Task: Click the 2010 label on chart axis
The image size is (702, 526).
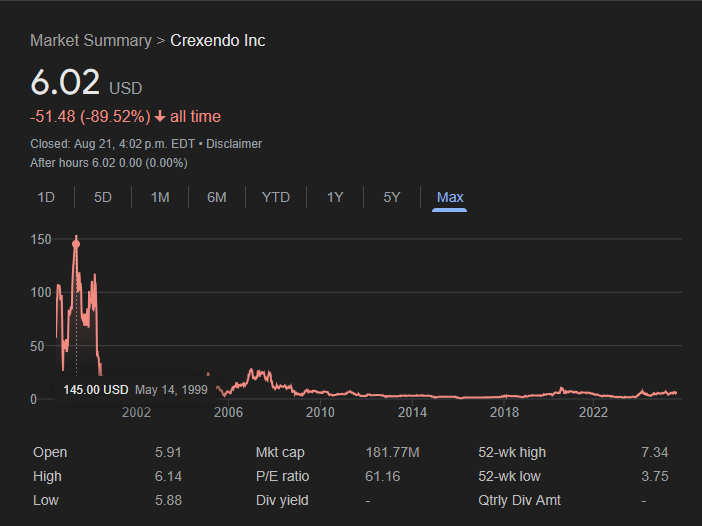Action: pyautogui.click(x=320, y=412)
